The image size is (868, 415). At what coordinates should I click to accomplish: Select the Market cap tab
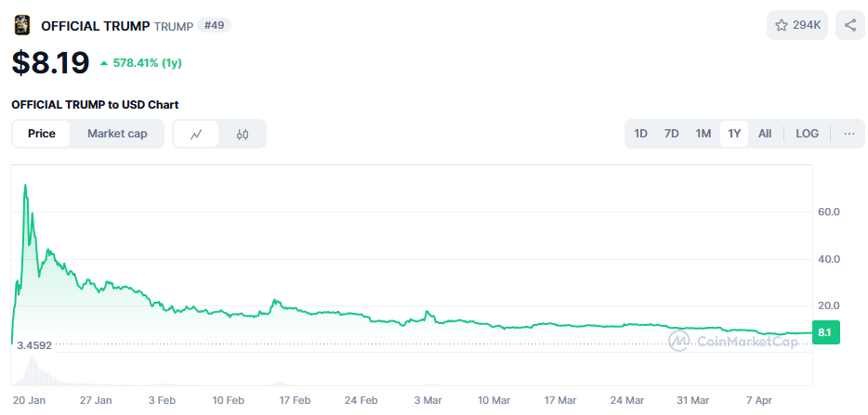[117, 134]
